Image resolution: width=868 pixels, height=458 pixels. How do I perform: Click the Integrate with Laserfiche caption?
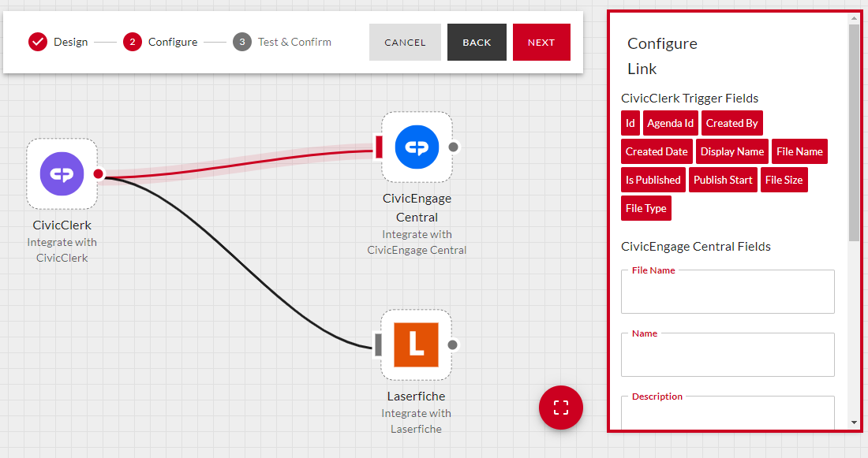[x=417, y=421]
